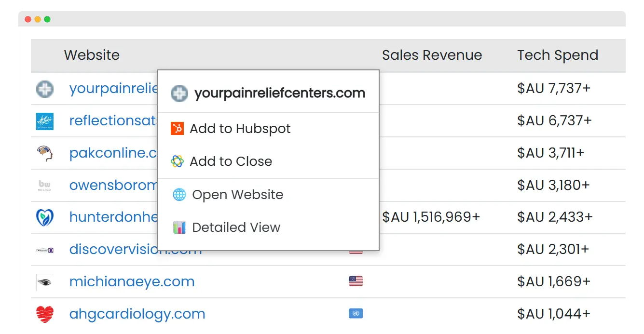The width and height of the screenshot is (644, 334).
Task: Open the ahgcardiology.com website link
Action: click(x=137, y=314)
